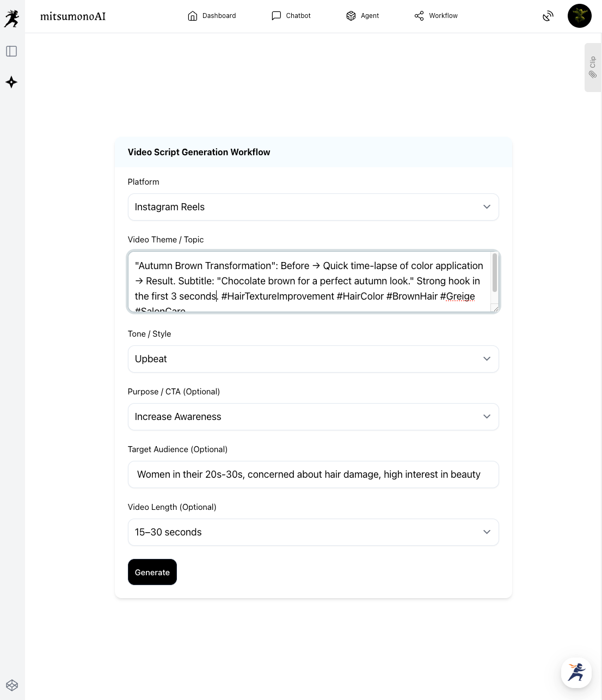Click the Video Theme textarea scrollbar
The image size is (602, 700).
point(495,273)
